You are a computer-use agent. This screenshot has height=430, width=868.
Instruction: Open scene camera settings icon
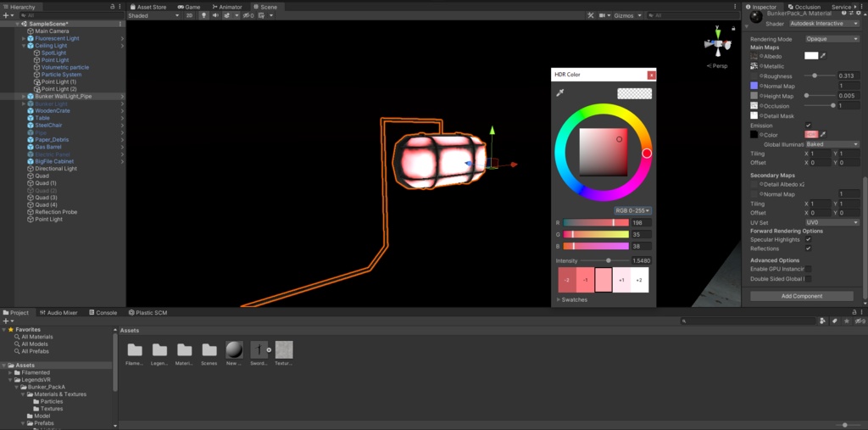(603, 15)
